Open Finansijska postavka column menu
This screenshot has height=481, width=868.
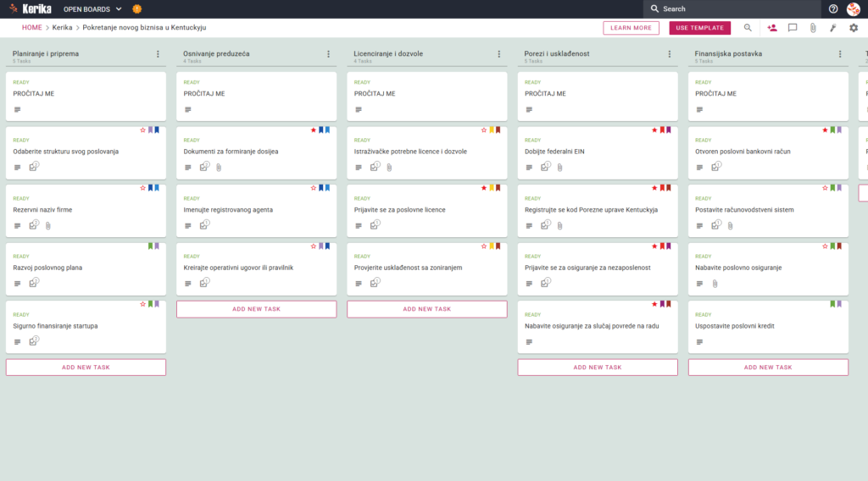(x=840, y=53)
